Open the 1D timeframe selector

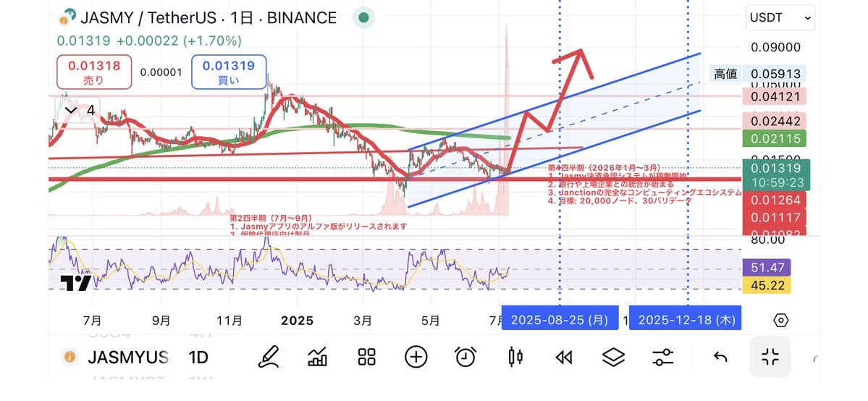click(198, 358)
